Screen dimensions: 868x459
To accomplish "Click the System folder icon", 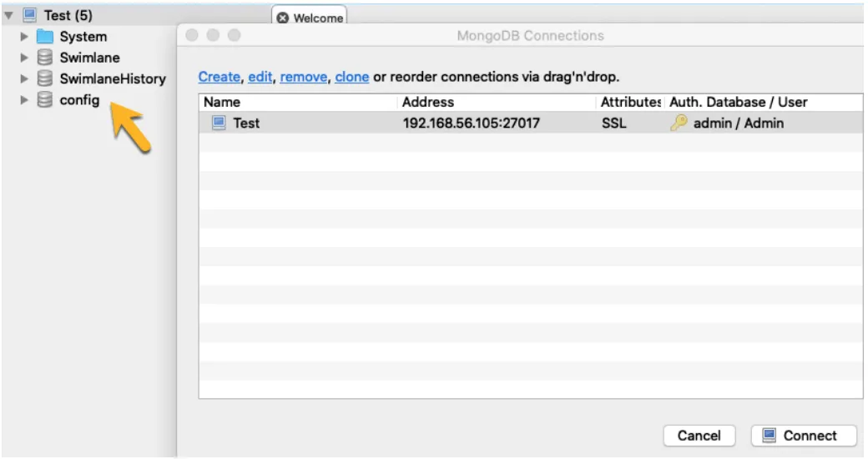I will [x=45, y=37].
